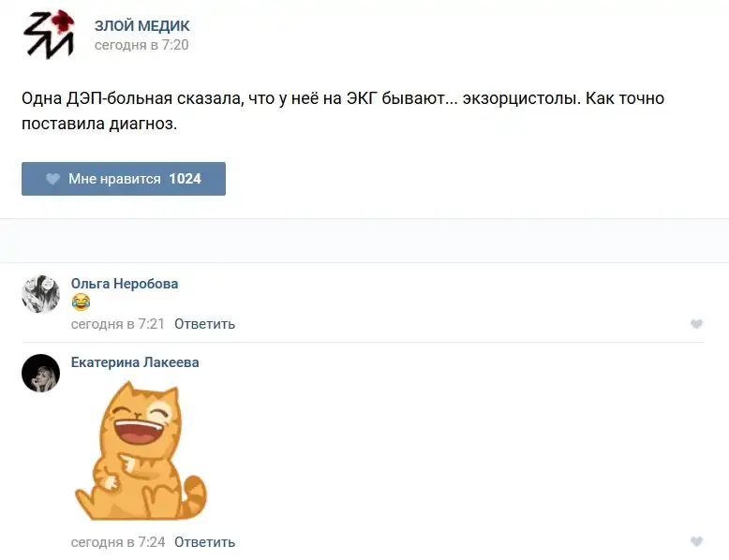This screenshot has width=729, height=560.
Task: Click the heart icon inside the like button
Action: pos(53,179)
